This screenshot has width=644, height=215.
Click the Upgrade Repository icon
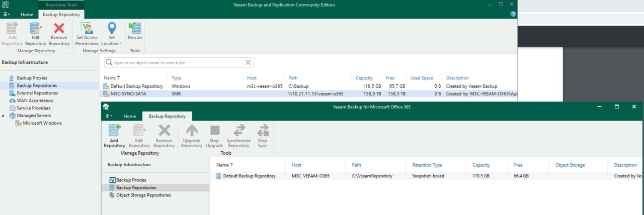click(192, 131)
